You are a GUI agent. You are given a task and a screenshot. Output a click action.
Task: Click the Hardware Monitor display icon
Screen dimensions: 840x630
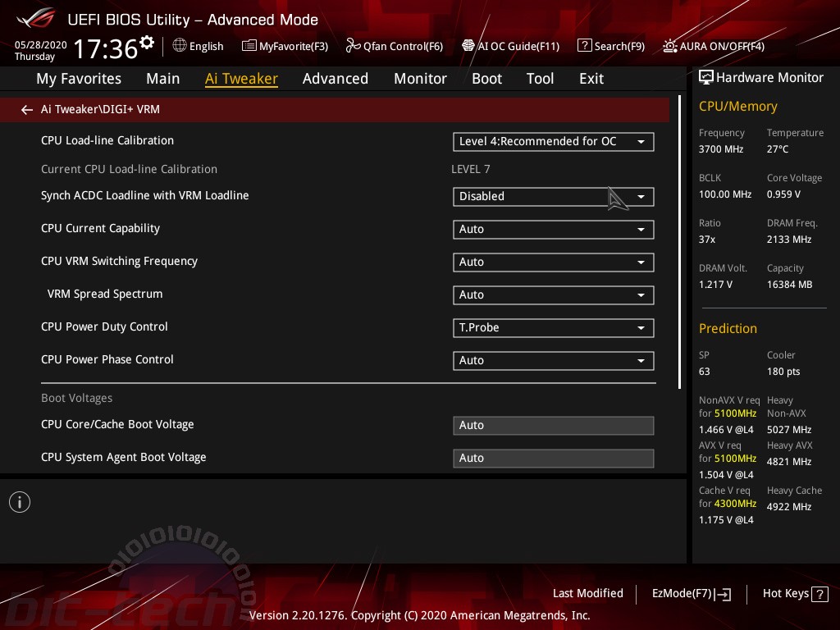tap(706, 78)
